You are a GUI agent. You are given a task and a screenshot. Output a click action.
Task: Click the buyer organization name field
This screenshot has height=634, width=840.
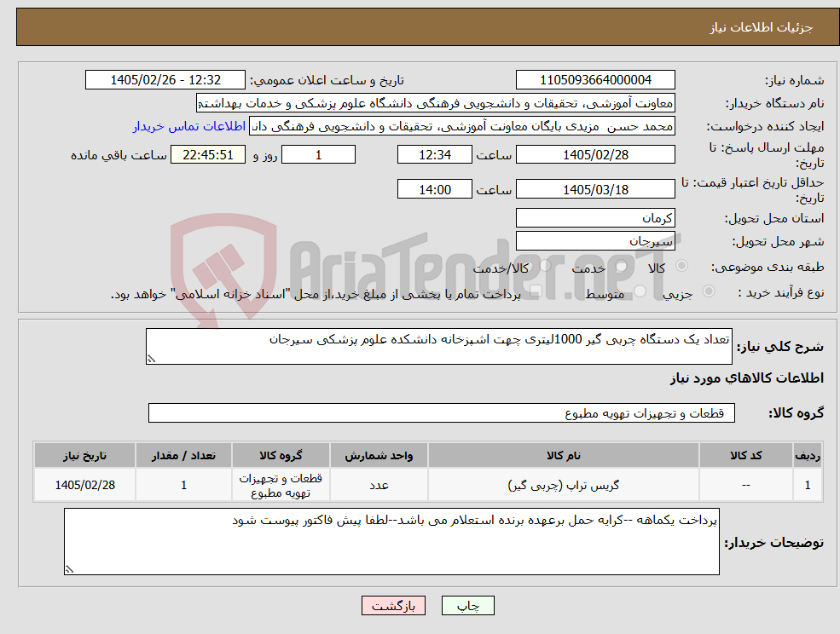pyautogui.click(x=436, y=103)
